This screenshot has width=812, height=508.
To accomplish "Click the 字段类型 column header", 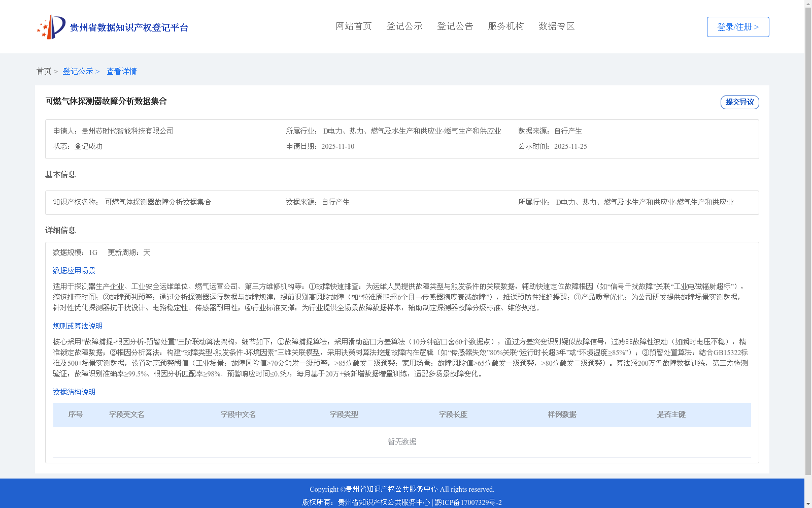I will (344, 415).
